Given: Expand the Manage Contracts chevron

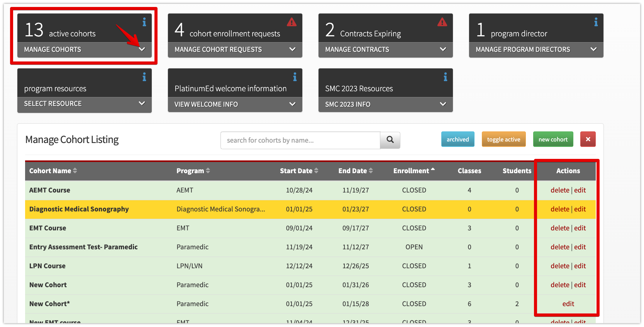Looking at the screenshot, I should pos(443,49).
